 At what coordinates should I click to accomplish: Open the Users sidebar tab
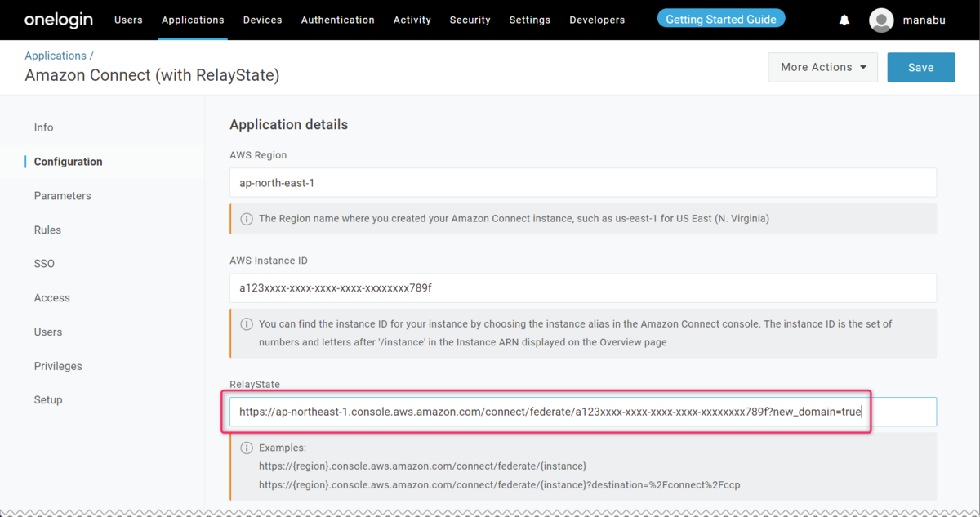[48, 332]
